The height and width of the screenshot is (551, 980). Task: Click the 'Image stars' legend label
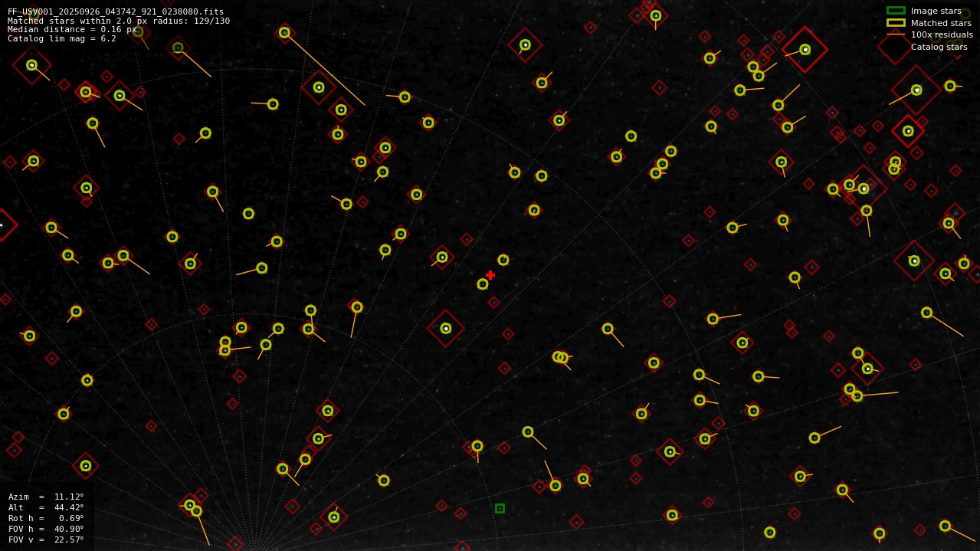tap(936, 11)
